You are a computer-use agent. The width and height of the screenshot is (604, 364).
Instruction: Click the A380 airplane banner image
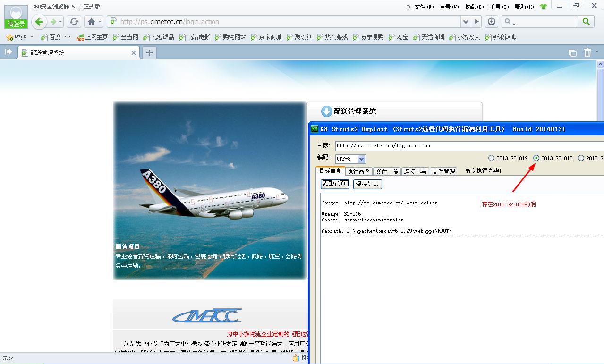[210, 191]
